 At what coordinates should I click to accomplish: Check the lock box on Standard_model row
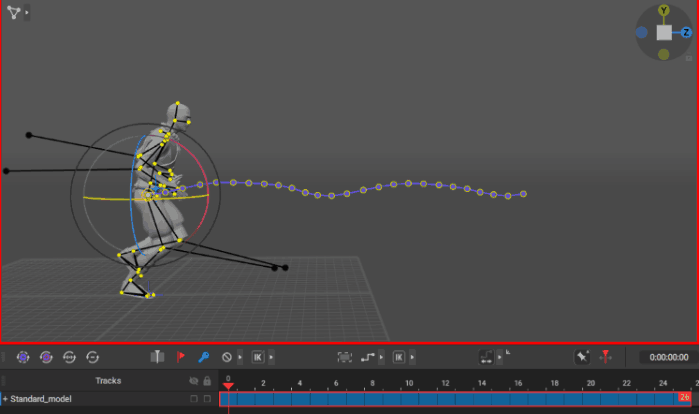click(207, 398)
